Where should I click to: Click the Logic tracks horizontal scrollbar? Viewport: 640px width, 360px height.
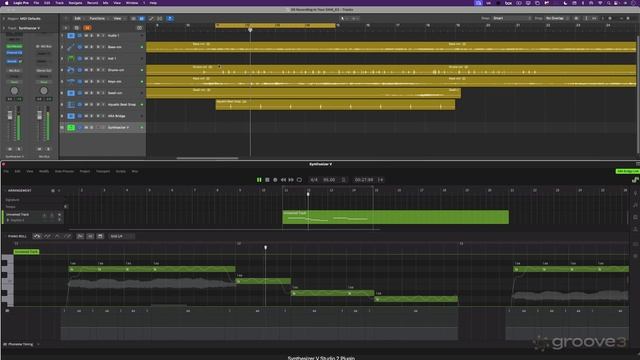(207, 158)
